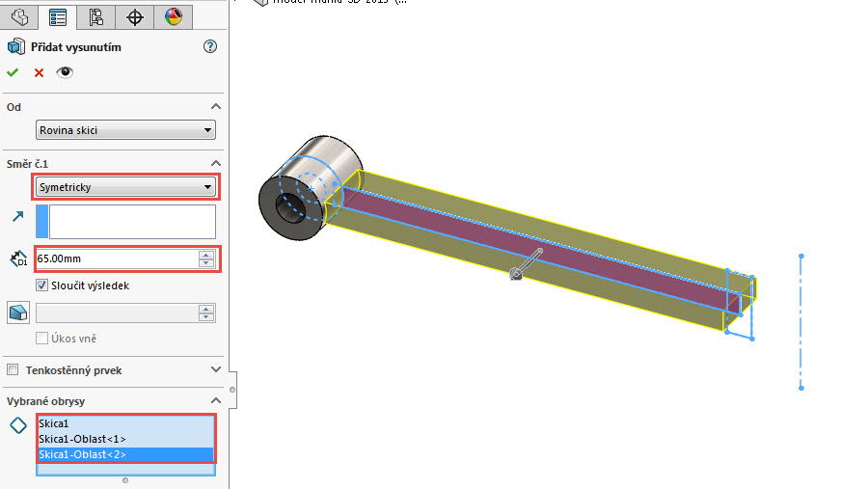Toggle the Sloučit výsledek checkbox
868x489 pixels.
[x=41, y=285]
